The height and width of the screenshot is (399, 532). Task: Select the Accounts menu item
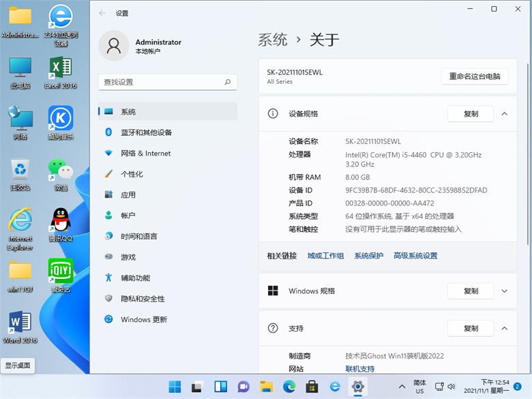(x=128, y=216)
